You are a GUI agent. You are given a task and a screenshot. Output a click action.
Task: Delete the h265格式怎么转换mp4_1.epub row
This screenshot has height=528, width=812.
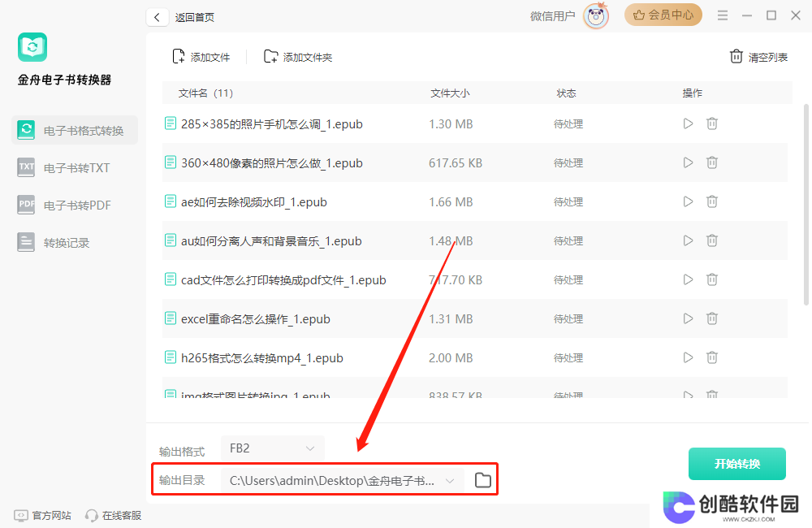click(x=712, y=357)
